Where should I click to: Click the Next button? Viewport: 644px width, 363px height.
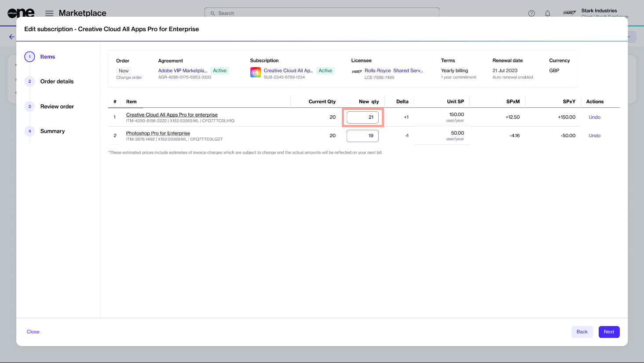609,332
